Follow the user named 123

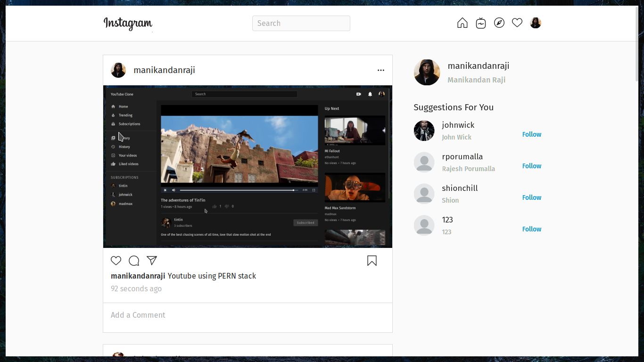[x=532, y=229]
